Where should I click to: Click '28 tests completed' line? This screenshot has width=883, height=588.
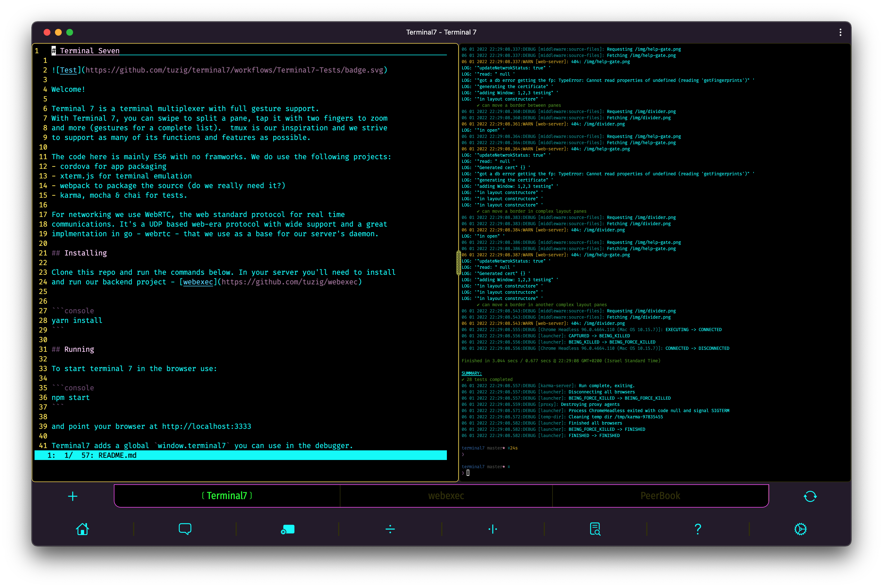[487, 380]
